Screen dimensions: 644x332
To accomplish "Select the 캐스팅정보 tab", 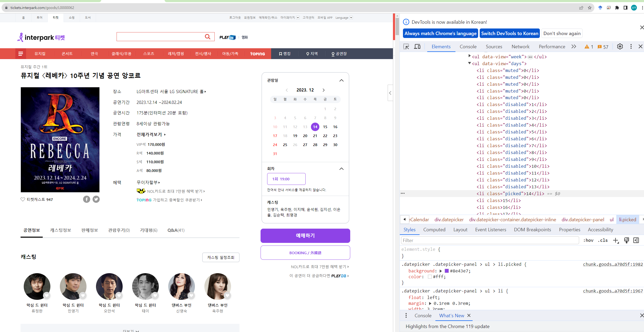I will coord(61,230).
